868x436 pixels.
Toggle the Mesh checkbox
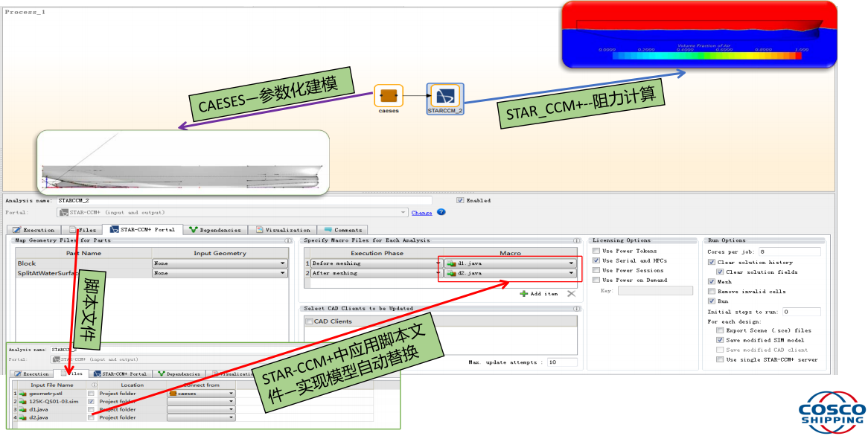click(712, 282)
